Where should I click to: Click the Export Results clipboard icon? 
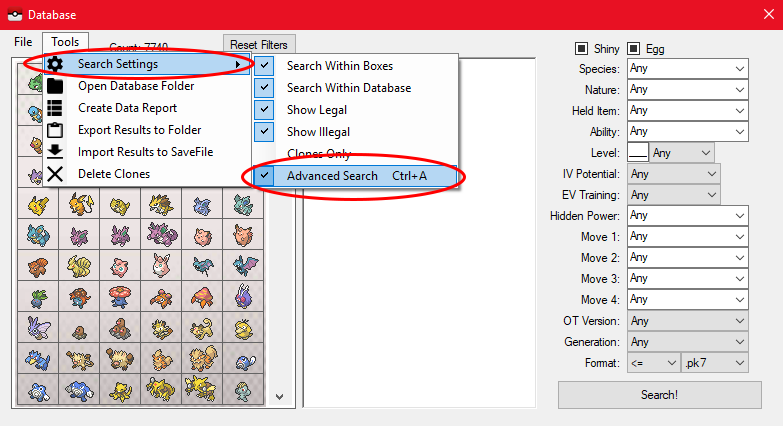[x=55, y=130]
